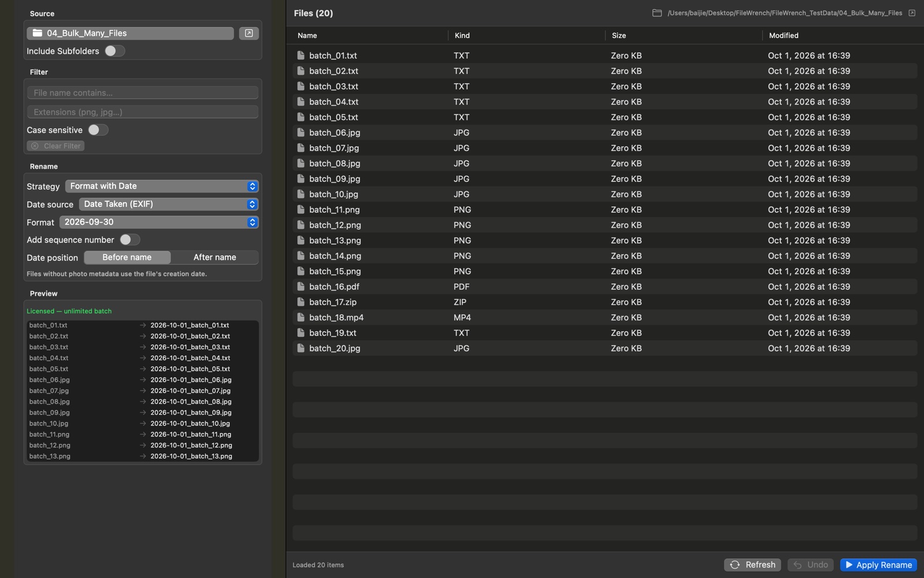Click file icon of batch_01.txt
Viewport: 924px width, 578px height.
click(x=300, y=55)
